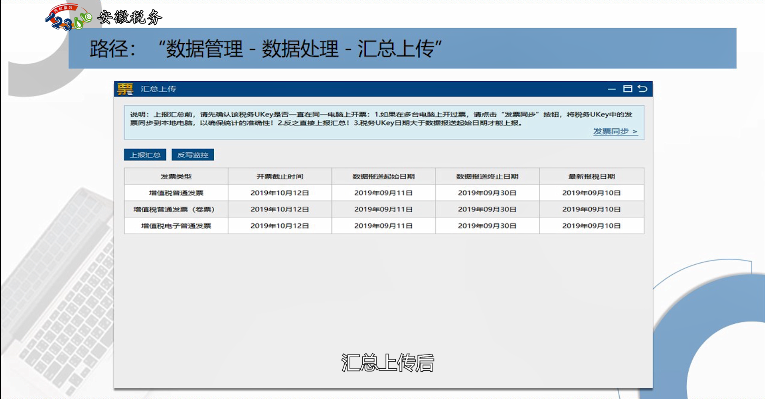Click the 反写监控 button
The width and height of the screenshot is (765, 399).
pyautogui.click(x=193, y=155)
